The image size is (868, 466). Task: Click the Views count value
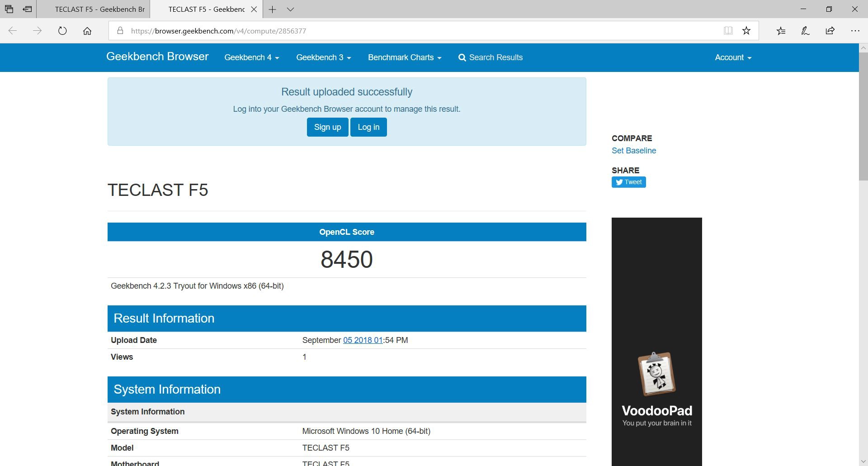pos(304,357)
